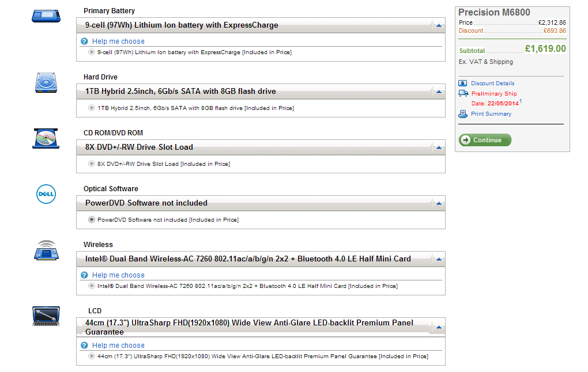The image size is (588, 372).
Task: Click the Wireless help question mark icon
Action: coord(84,275)
